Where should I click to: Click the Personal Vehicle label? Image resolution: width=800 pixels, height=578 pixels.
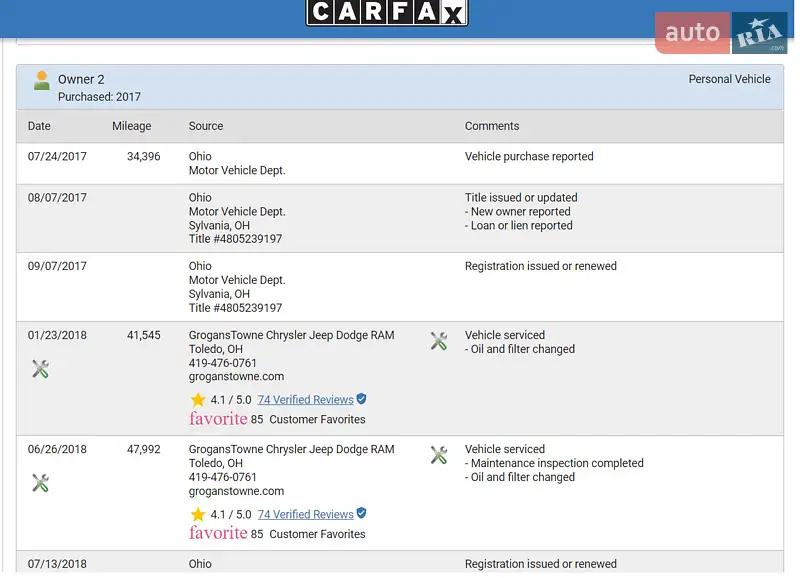point(729,79)
